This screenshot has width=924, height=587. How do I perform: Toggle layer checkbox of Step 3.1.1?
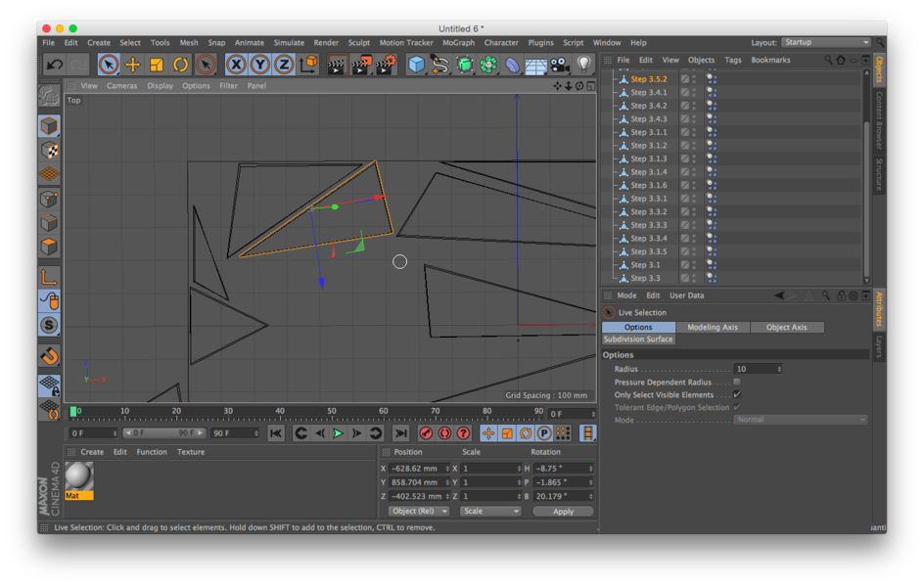click(685, 132)
